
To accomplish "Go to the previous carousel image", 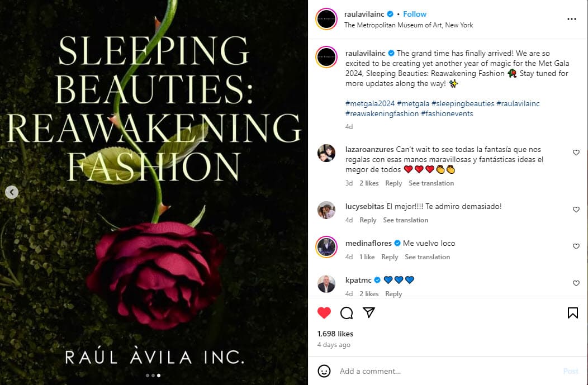I will (x=11, y=192).
